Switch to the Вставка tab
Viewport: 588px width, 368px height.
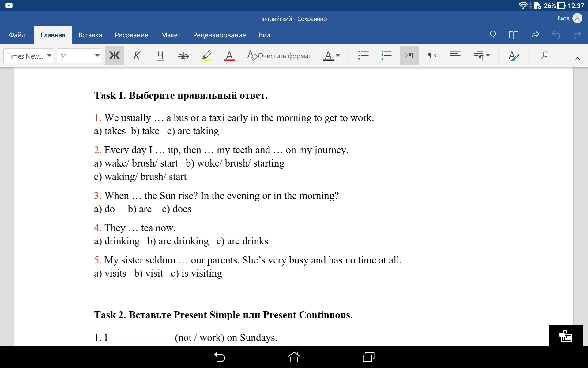coord(90,35)
